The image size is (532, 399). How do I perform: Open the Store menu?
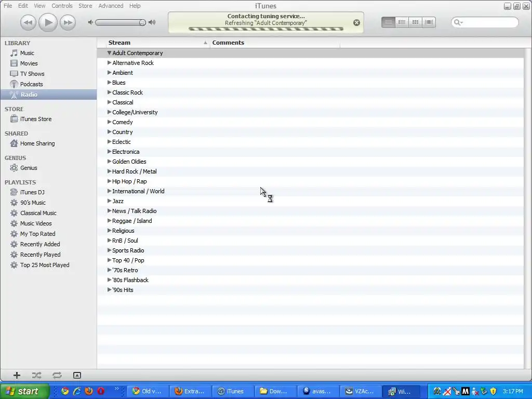click(85, 6)
